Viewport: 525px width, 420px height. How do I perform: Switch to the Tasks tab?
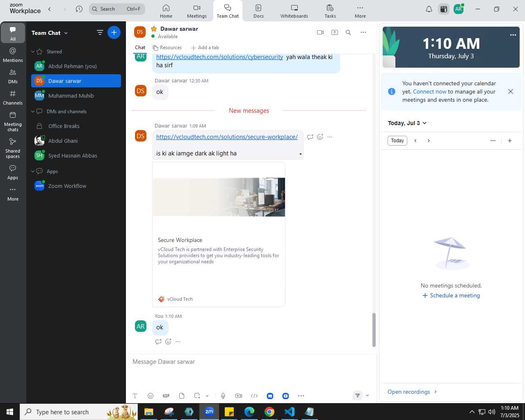330,11
